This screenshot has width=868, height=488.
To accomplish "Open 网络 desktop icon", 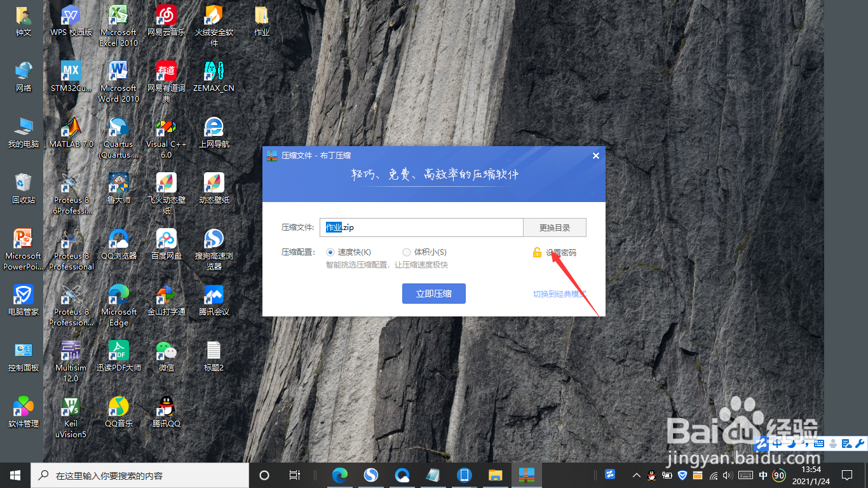I will pos(24,76).
